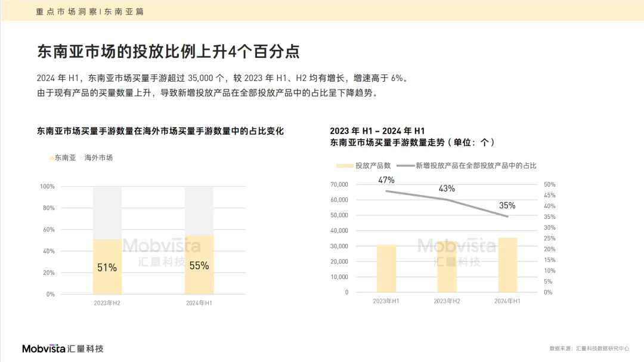Click the 2023年H2 axis label in right chart
Viewport: 644px width, 362px height.
pos(447,301)
